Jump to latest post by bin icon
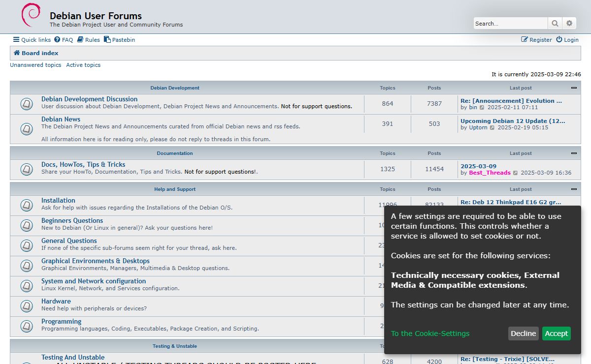Screen dimensions: 591x364 482,108
